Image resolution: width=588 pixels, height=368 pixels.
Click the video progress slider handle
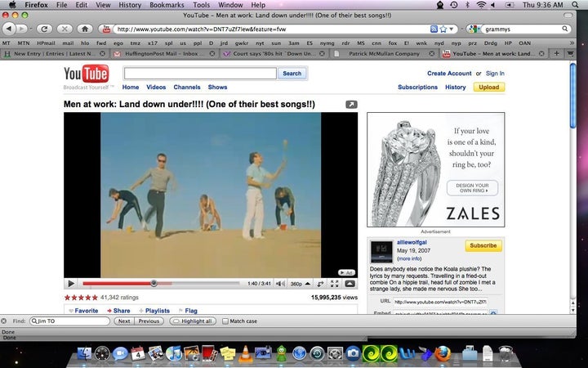tap(154, 283)
